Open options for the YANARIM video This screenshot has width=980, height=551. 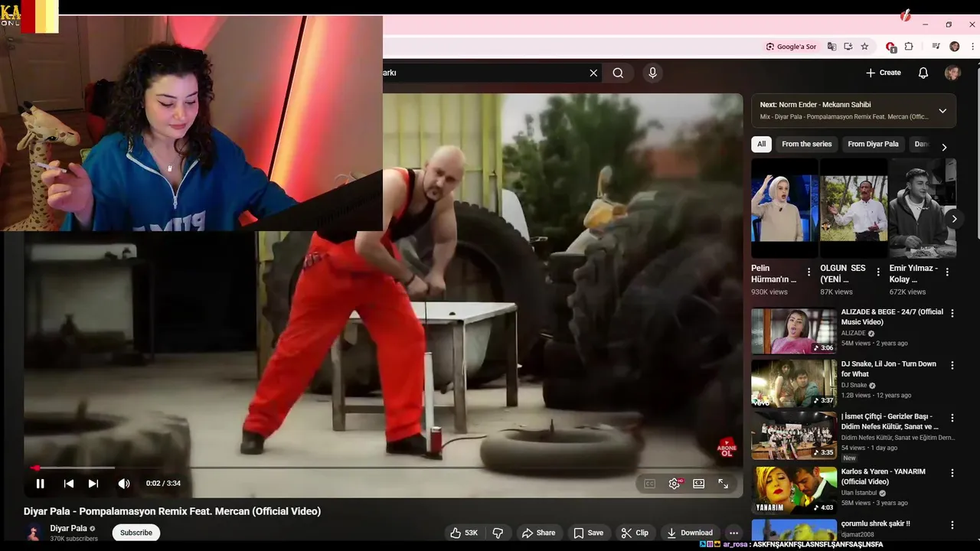(x=952, y=472)
